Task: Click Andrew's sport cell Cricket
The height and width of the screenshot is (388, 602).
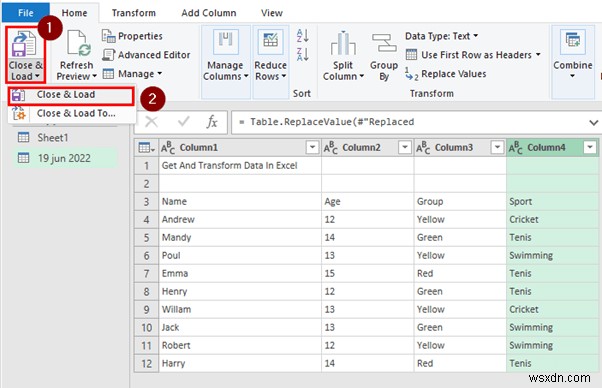Action: tap(552, 220)
